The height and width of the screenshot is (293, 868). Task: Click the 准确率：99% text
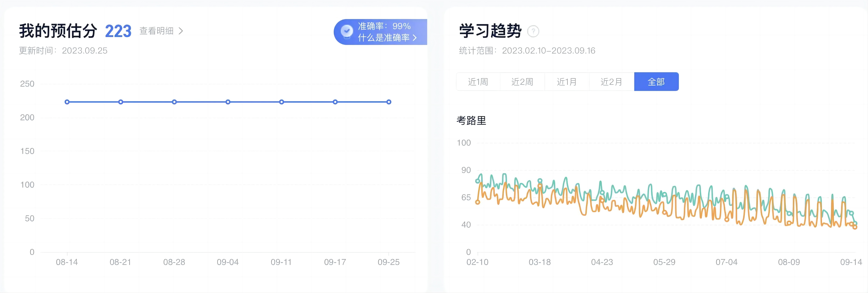point(384,26)
